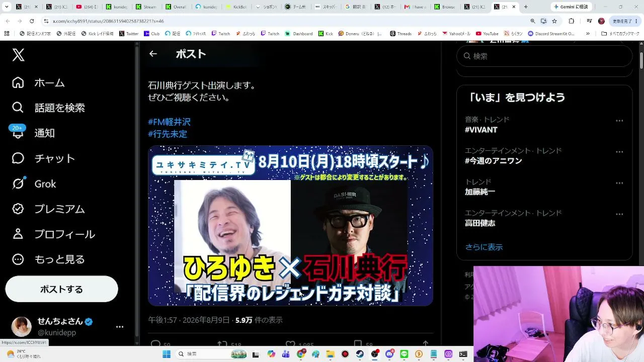Open Discord from the taskbar
Image resolution: width=644 pixels, height=362 pixels.
[389, 354]
